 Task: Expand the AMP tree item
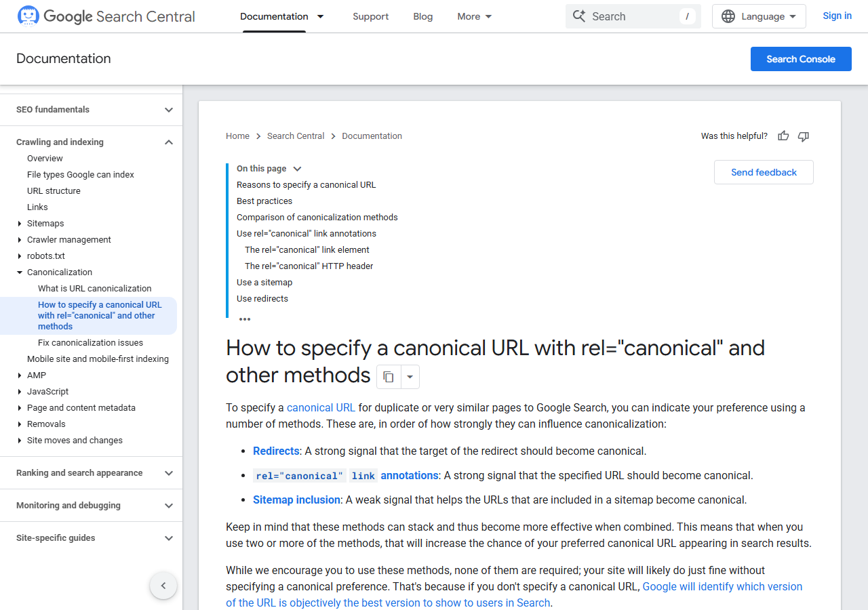pos(20,375)
